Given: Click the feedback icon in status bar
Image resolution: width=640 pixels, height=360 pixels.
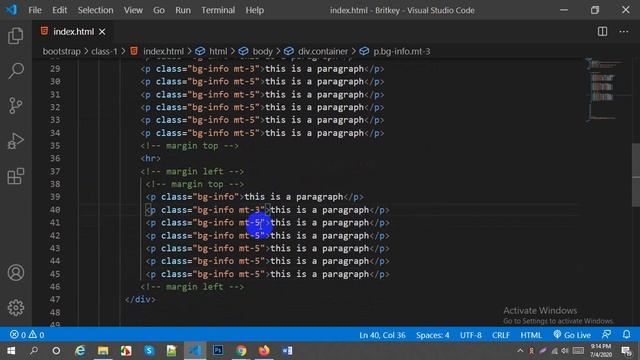Looking at the screenshot, I should point(607,335).
